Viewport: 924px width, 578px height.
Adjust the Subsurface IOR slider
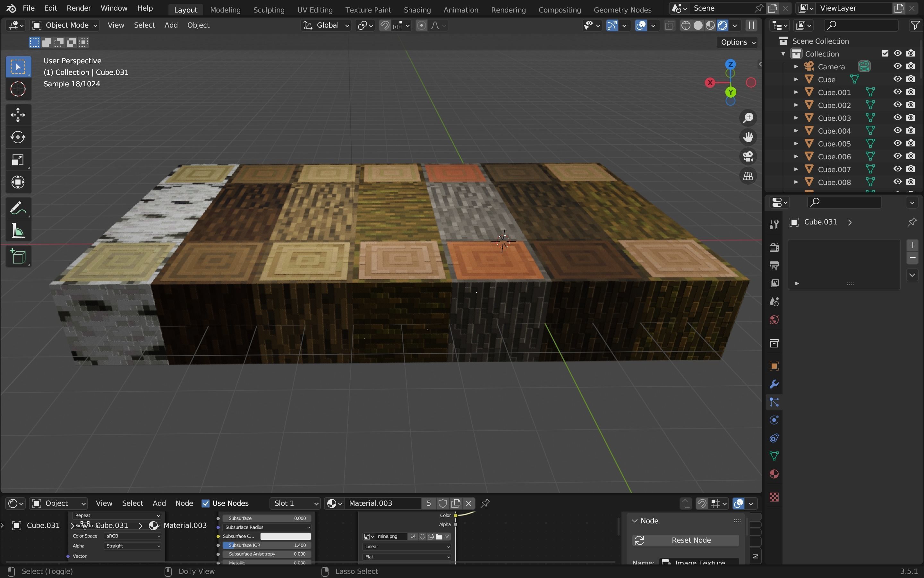(267, 545)
